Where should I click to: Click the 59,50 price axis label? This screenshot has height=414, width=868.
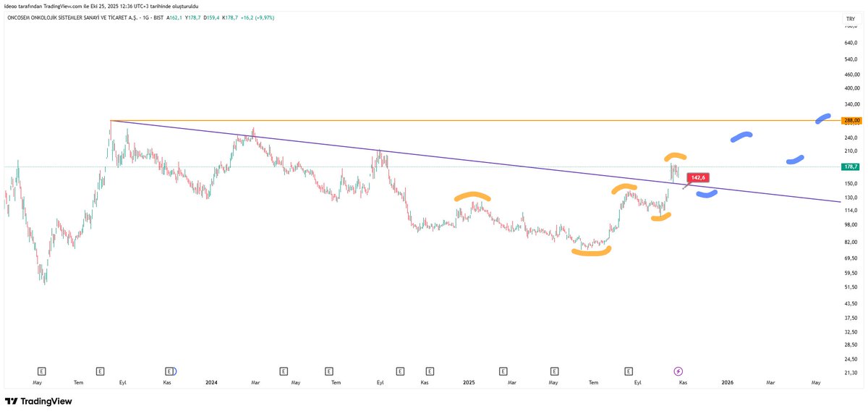click(851, 273)
